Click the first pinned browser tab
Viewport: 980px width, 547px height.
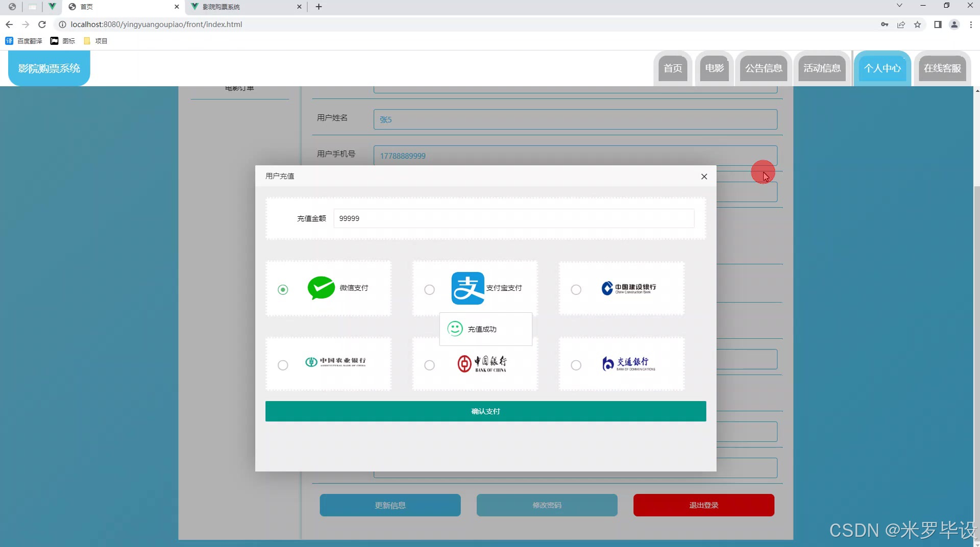click(12, 7)
